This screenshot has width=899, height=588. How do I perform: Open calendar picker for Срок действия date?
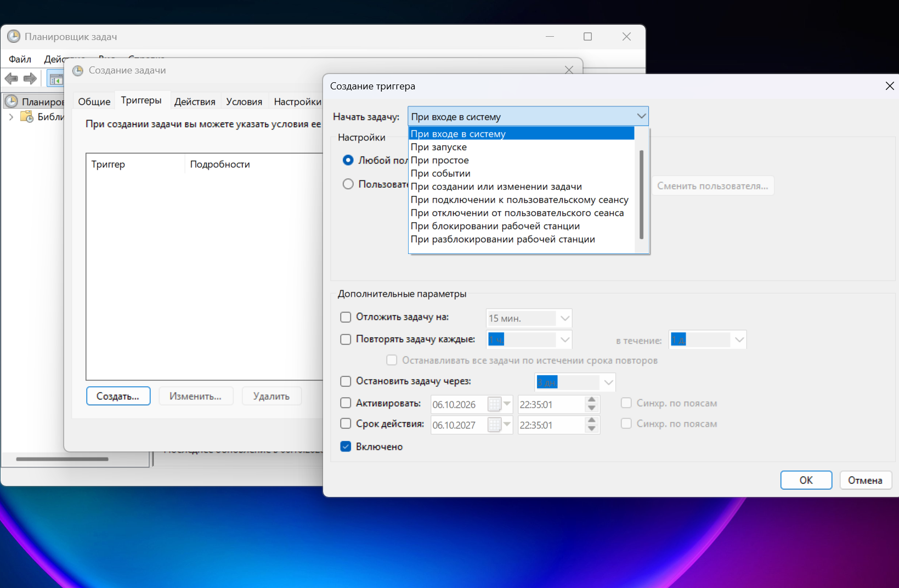pos(500,425)
